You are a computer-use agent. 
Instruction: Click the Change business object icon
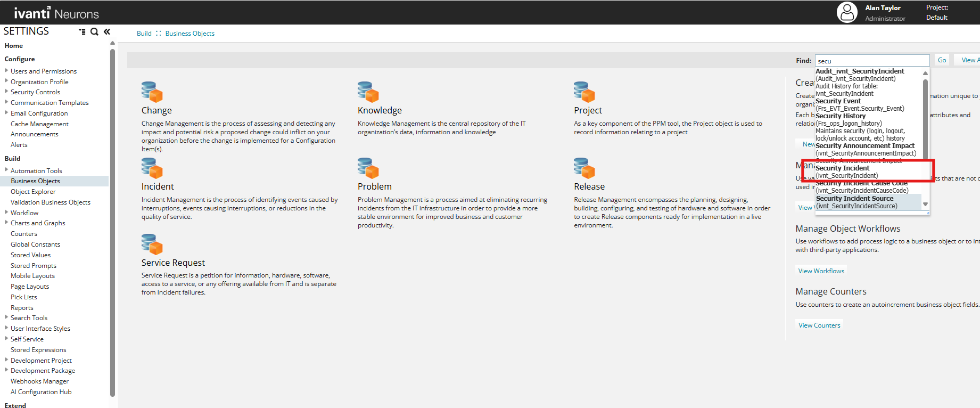(152, 92)
